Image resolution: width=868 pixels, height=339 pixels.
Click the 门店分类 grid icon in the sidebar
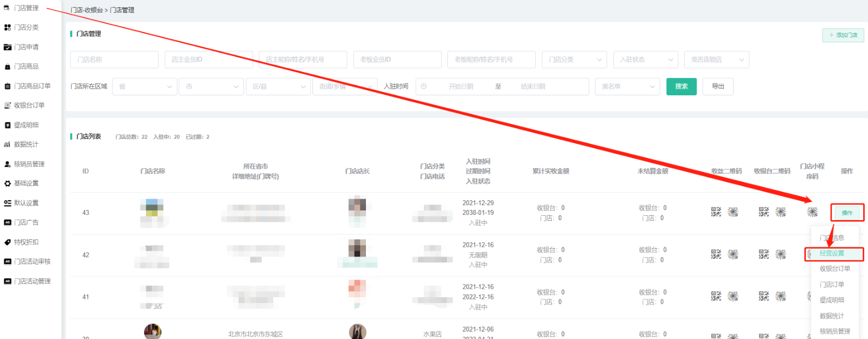click(x=8, y=27)
